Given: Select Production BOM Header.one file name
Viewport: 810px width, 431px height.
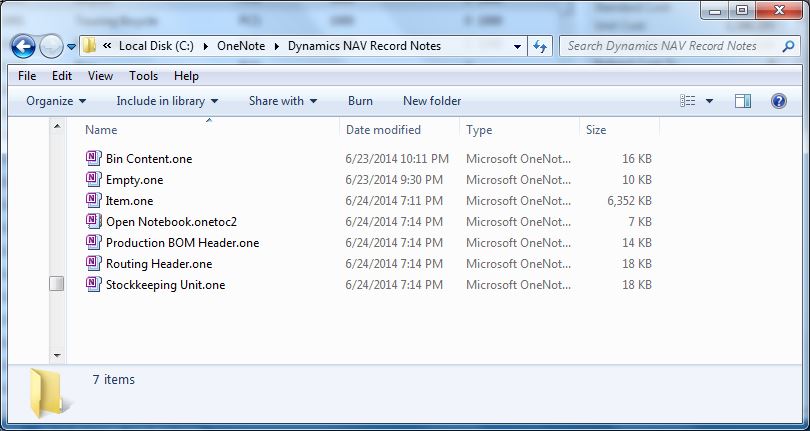Looking at the screenshot, I should point(182,243).
